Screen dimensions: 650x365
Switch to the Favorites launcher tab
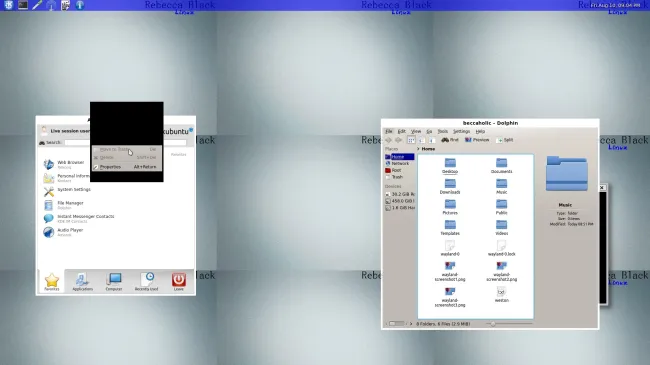click(x=52, y=282)
